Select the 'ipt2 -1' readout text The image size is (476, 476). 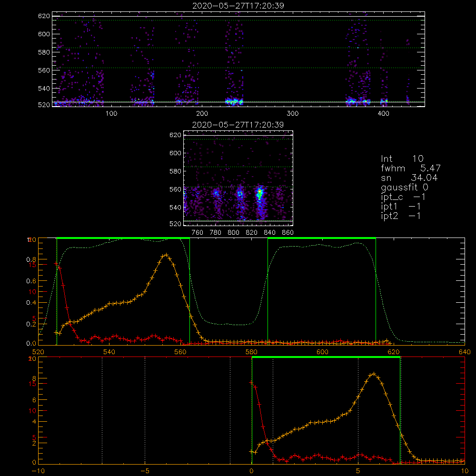(x=401, y=216)
